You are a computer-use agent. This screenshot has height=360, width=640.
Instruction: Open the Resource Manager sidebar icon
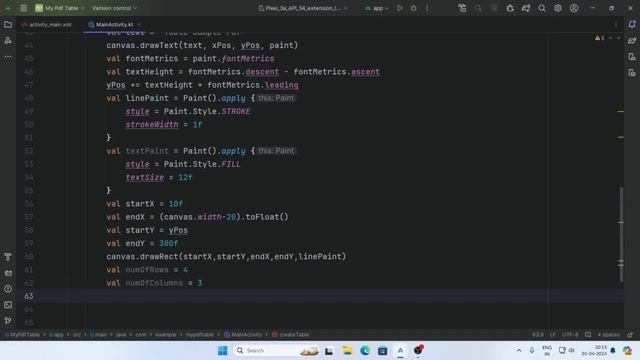[x=8, y=40]
